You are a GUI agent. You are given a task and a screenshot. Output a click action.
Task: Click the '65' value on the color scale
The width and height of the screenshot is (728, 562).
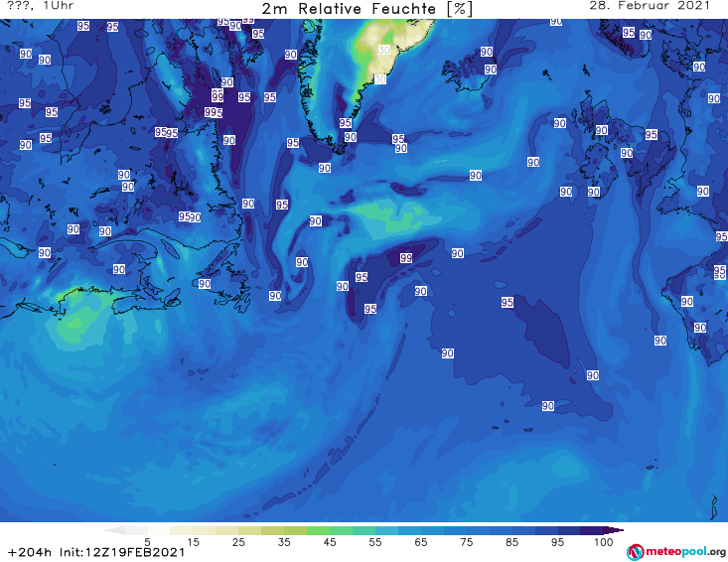(x=421, y=542)
